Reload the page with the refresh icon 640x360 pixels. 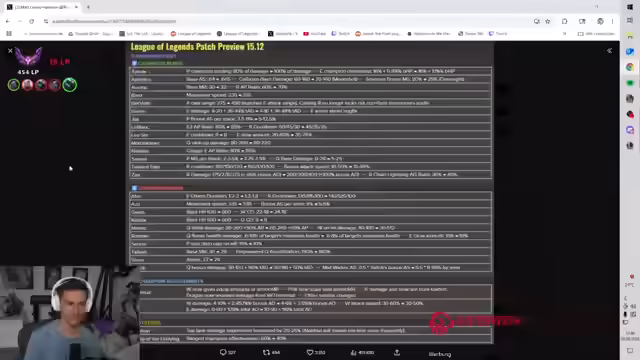click(x=31, y=21)
